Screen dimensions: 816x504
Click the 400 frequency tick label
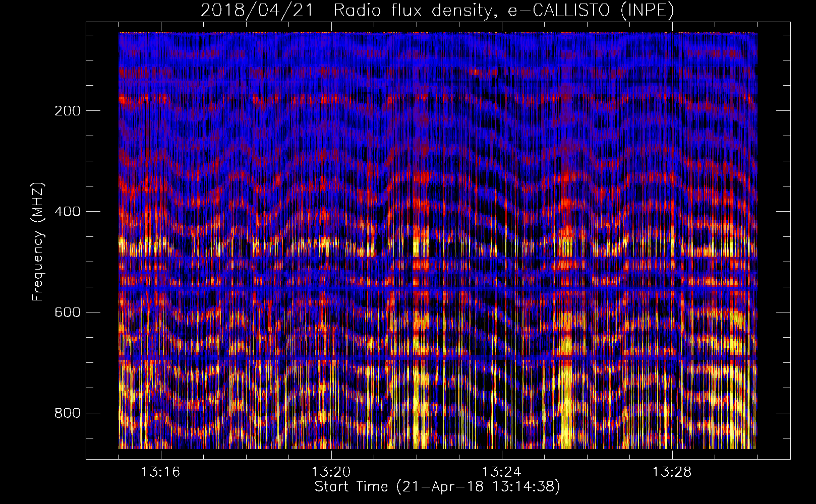click(68, 211)
